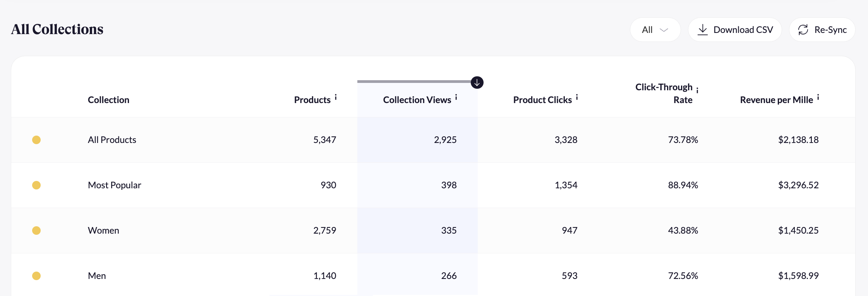
Task: Select the 930 products value
Action: click(x=328, y=185)
